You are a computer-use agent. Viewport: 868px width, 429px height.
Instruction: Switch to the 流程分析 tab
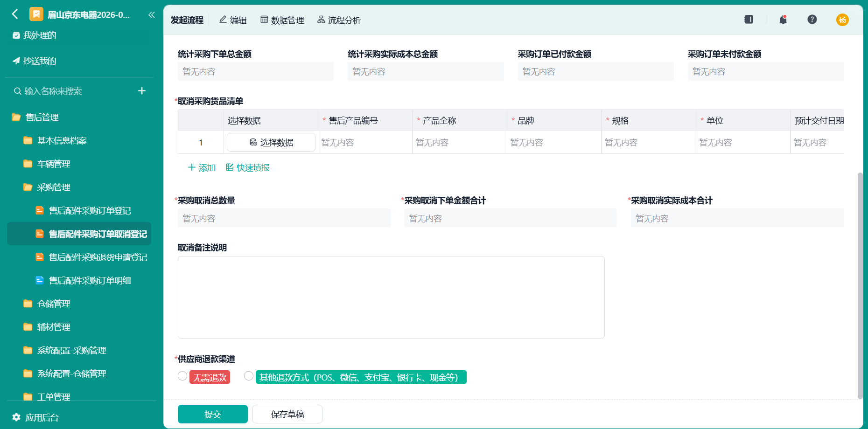tap(339, 20)
